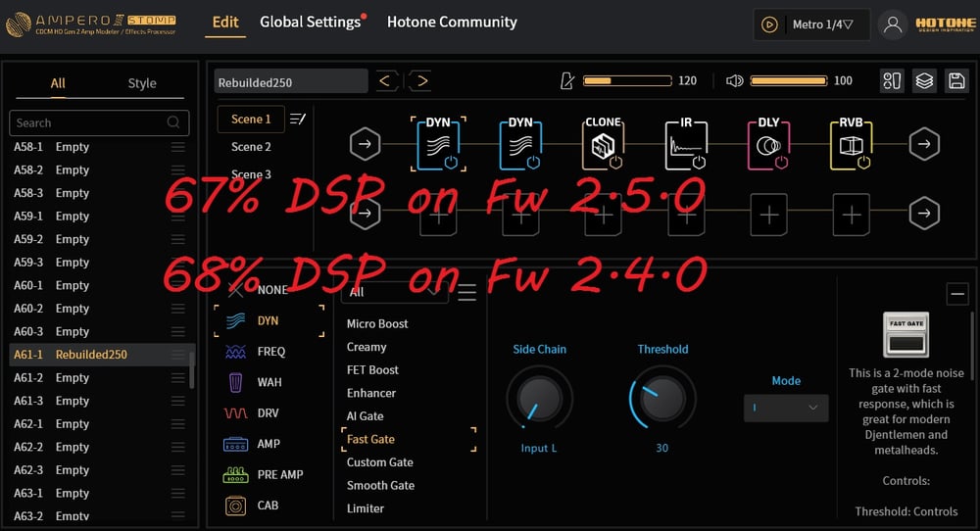980x531 pixels.
Task: Adjust the tempo slider at 120
Action: click(x=627, y=80)
